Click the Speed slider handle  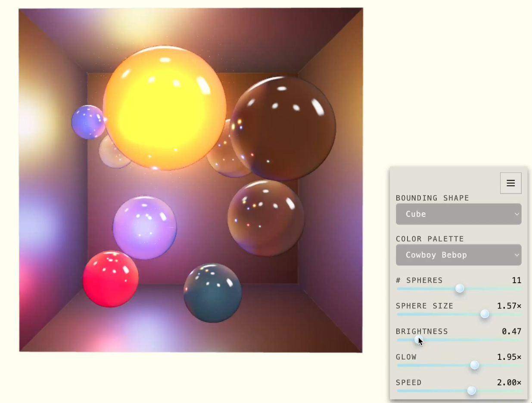tap(472, 391)
